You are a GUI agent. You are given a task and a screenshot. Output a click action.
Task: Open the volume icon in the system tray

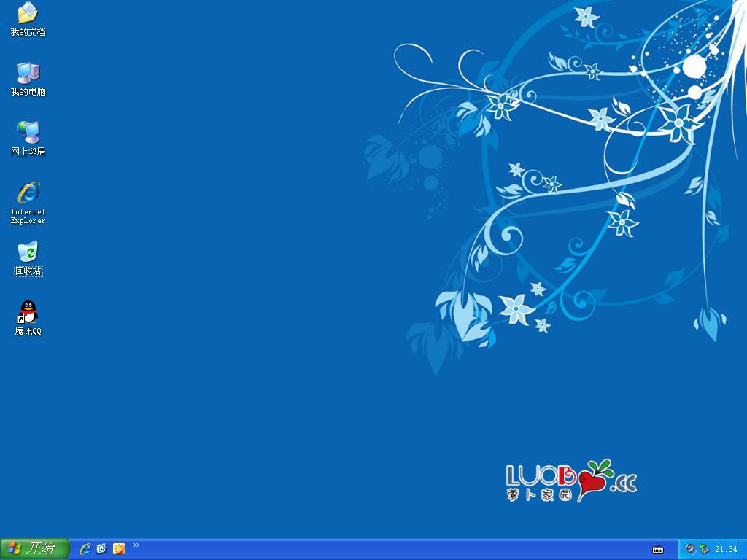click(x=690, y=548)
